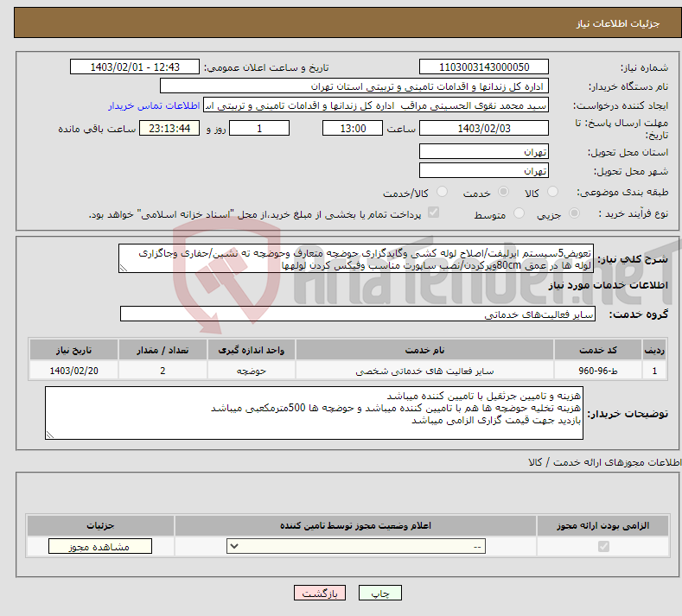This screenshot has width=682, height=616.
Task: Click the buyer organization name field
Action: [x=354, y=86]
